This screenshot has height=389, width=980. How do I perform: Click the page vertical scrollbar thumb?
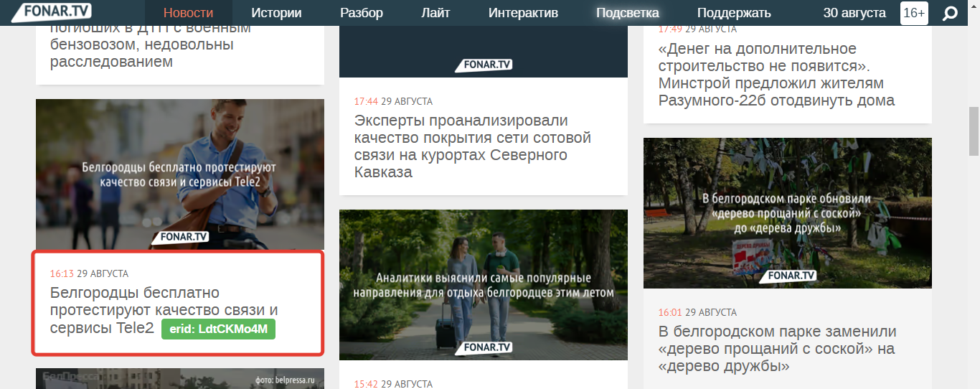(x=974, y=131)
